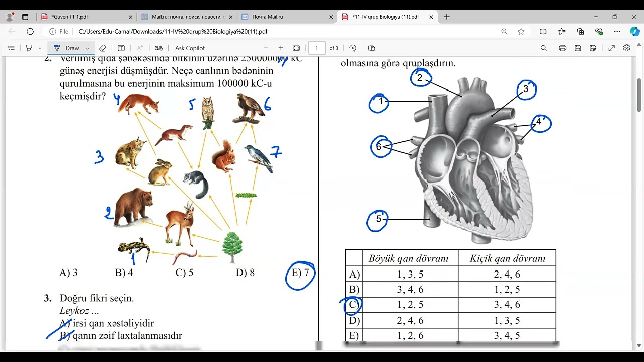Click the 'Doğru fikri seçin.' question text
Viewport: 644px width, 362px height.
(x=97, y=298)
